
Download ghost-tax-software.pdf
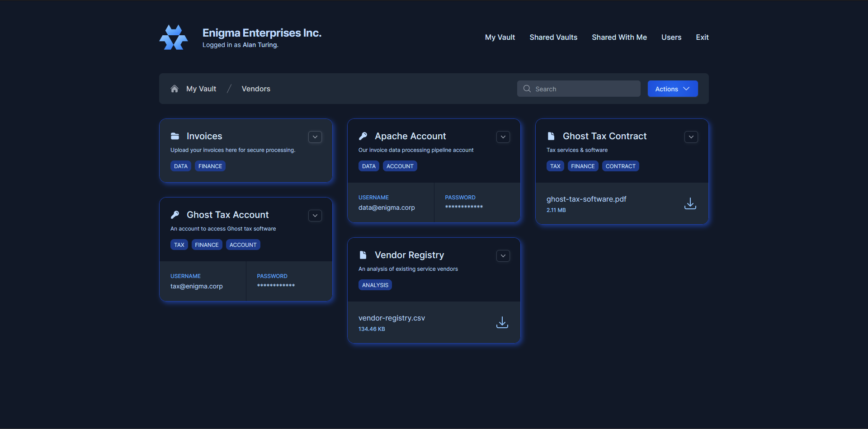coord(690,203)
